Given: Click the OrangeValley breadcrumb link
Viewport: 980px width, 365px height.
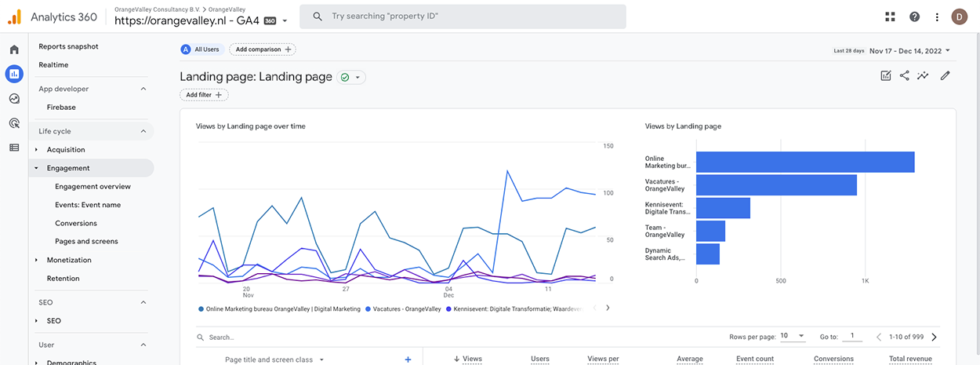Looking at the screenshot, I should [x=227, y=9].
